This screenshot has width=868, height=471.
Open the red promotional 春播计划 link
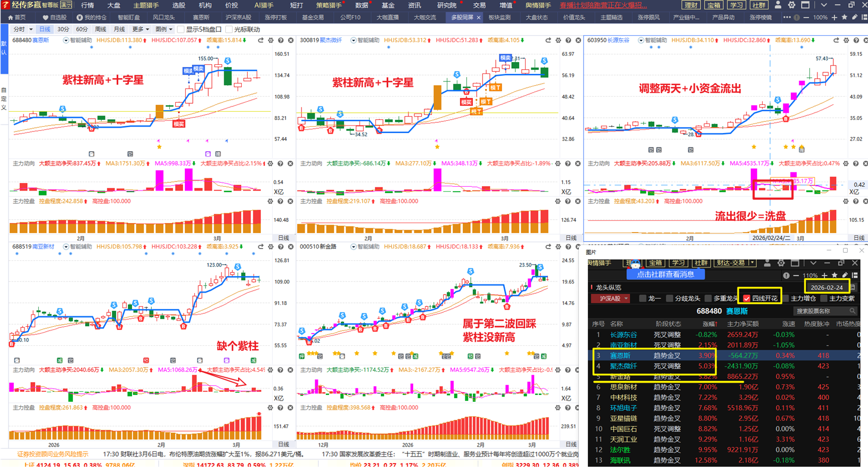tap(603, 5)
